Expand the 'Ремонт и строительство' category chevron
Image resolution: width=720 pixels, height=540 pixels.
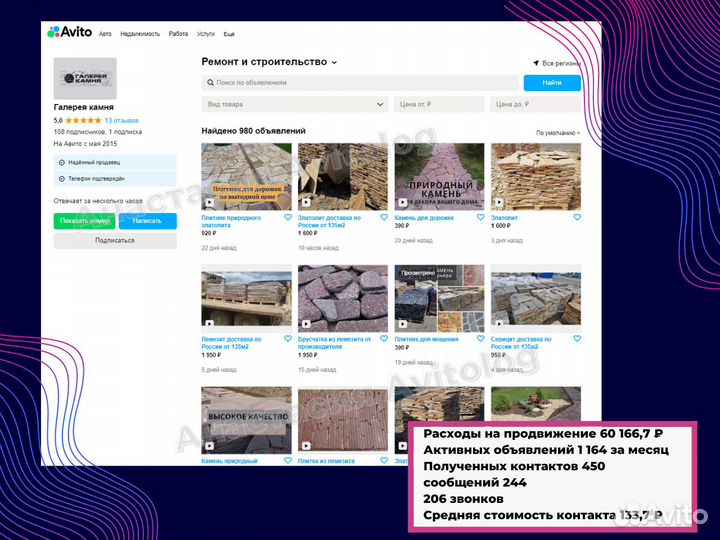(x=334, y=62)
